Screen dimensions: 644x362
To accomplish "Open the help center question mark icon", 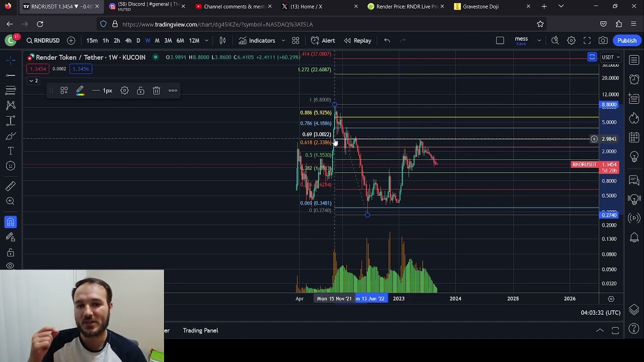I will pyautogui.click(x=634, y=329).
